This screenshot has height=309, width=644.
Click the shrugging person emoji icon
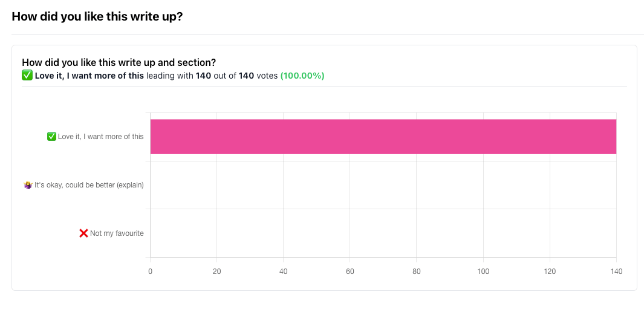pos(28,185)
